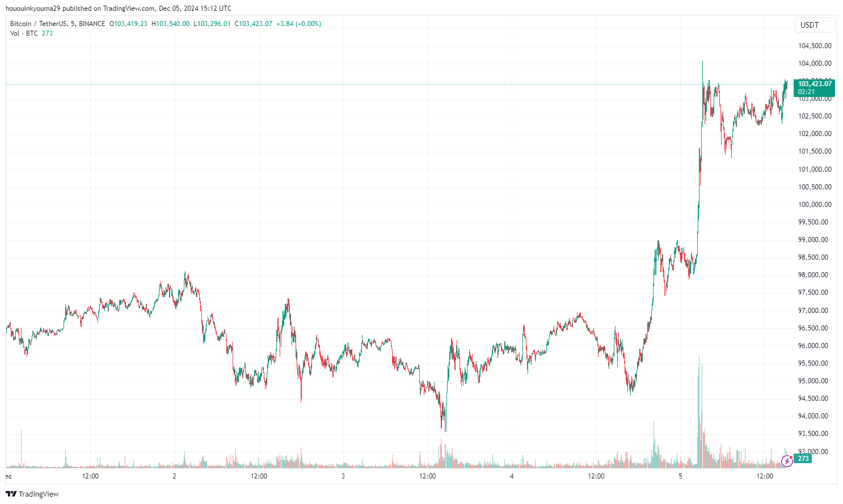Click the date label 5 on time axis
Image resolution: width=843 pixels, height=504 pixels.
tap(680, 476)
